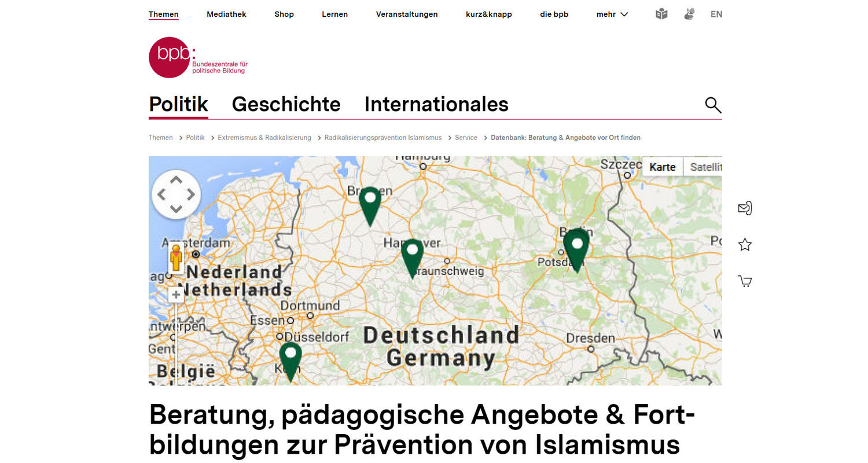This screenshot has height=463, width=868.
Task: Expand the "mehr" dropdown menu
Action: (x=612, y=14)
